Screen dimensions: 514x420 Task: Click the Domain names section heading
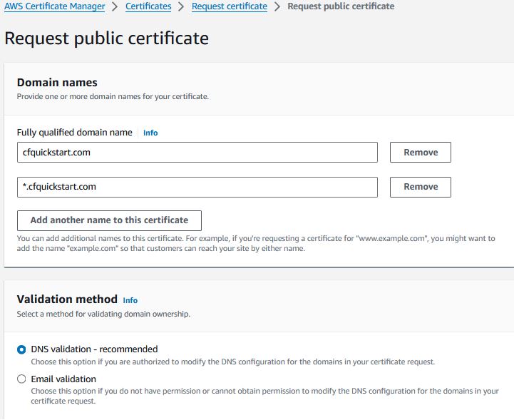coord(57,82)
